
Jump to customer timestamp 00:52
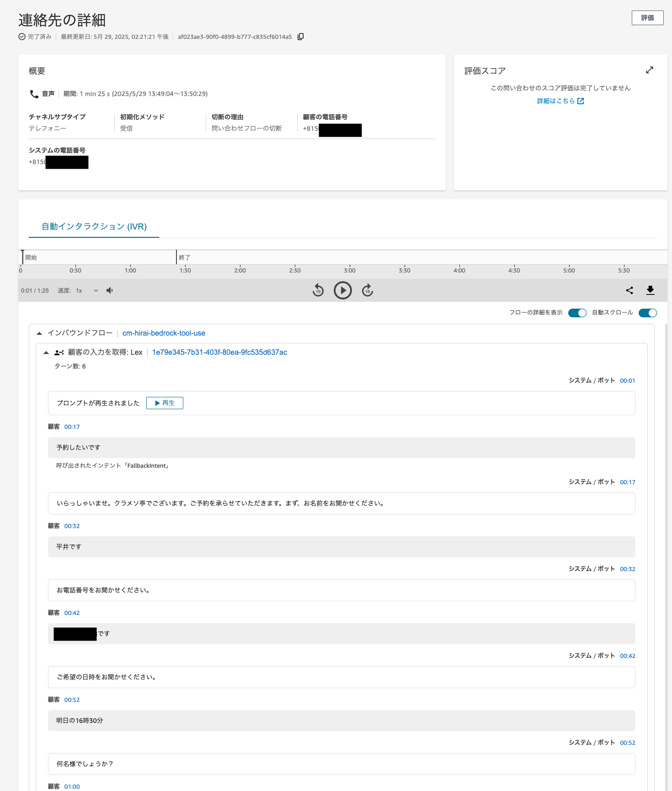(72, 700)
